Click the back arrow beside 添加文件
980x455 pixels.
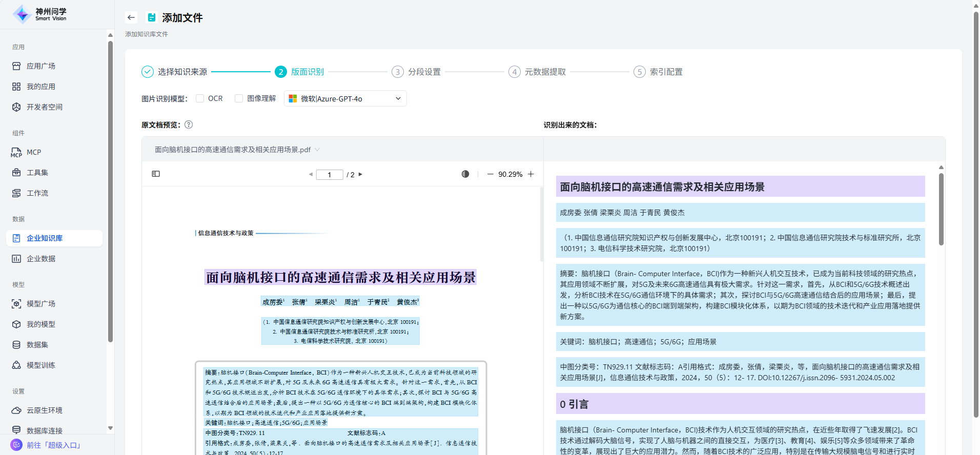(x=131, y=17)
